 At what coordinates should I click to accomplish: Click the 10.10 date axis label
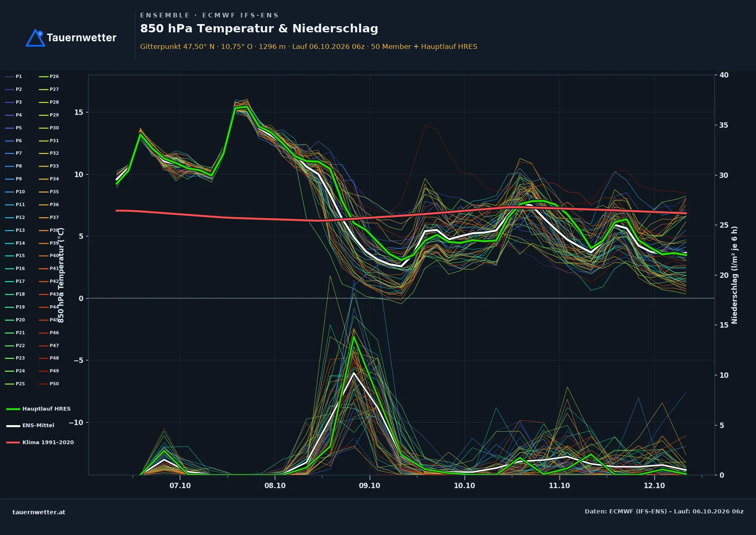[x=465, y=486]
